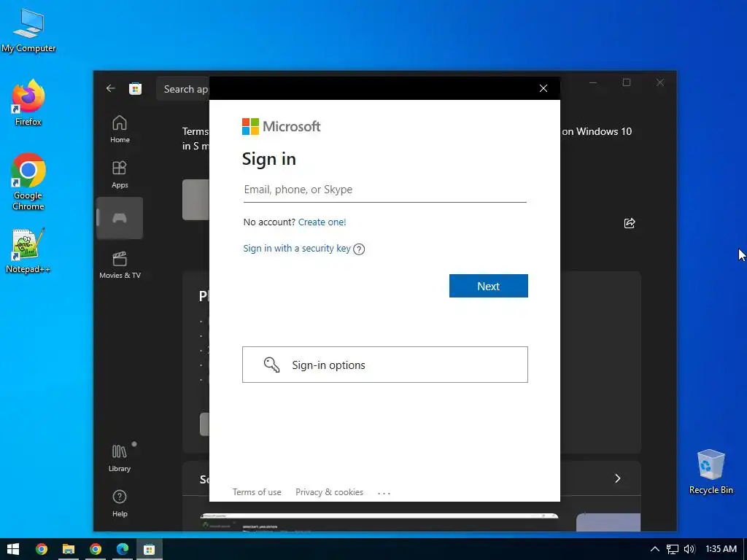Image resolution: width=747 pixels, height=560 pixels.
Task: Open first Chrome icon on taskbar
Action: (x=42, y=549)
